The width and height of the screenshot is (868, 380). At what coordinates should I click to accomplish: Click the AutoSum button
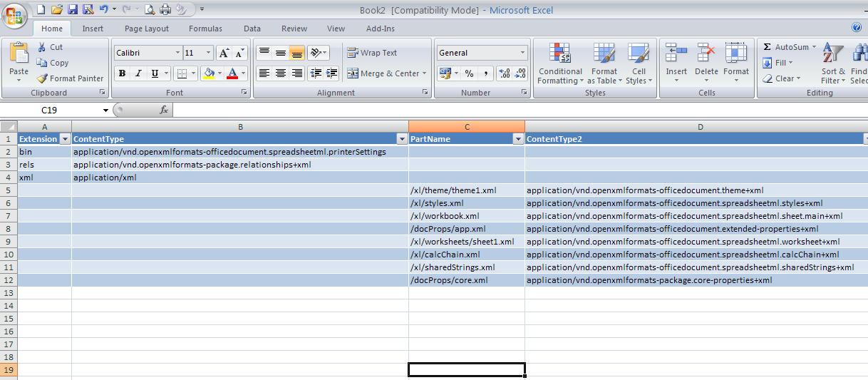[786, 47]
